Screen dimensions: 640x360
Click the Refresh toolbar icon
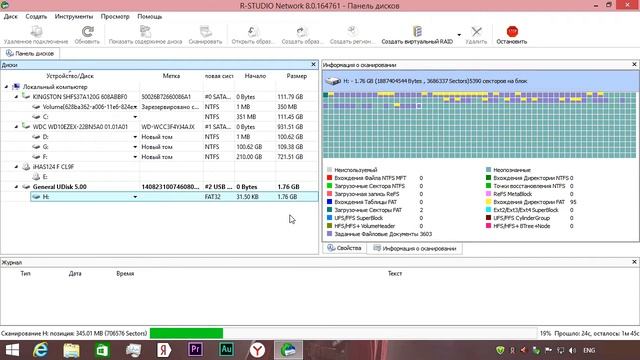point(87,31)
